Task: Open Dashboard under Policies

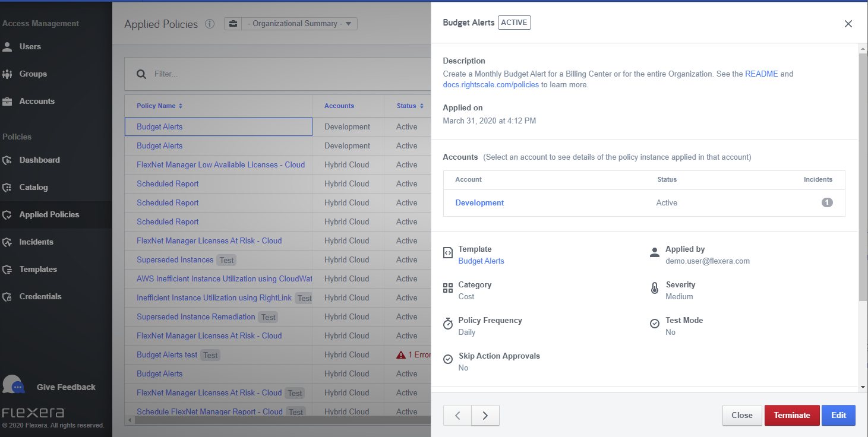Action: pos(39,160)
